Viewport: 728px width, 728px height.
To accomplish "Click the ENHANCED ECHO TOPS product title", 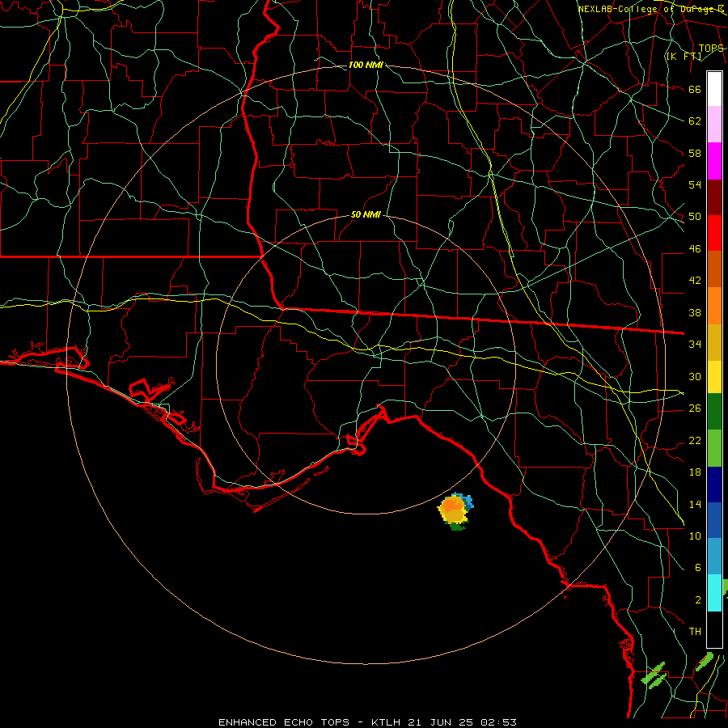I will pyautogui.click(x=284, y=722).
